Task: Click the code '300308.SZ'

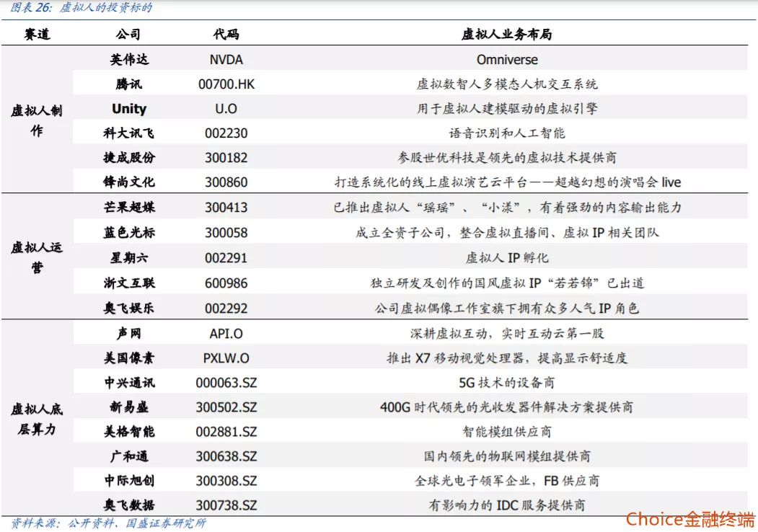Action: [226, 482]
